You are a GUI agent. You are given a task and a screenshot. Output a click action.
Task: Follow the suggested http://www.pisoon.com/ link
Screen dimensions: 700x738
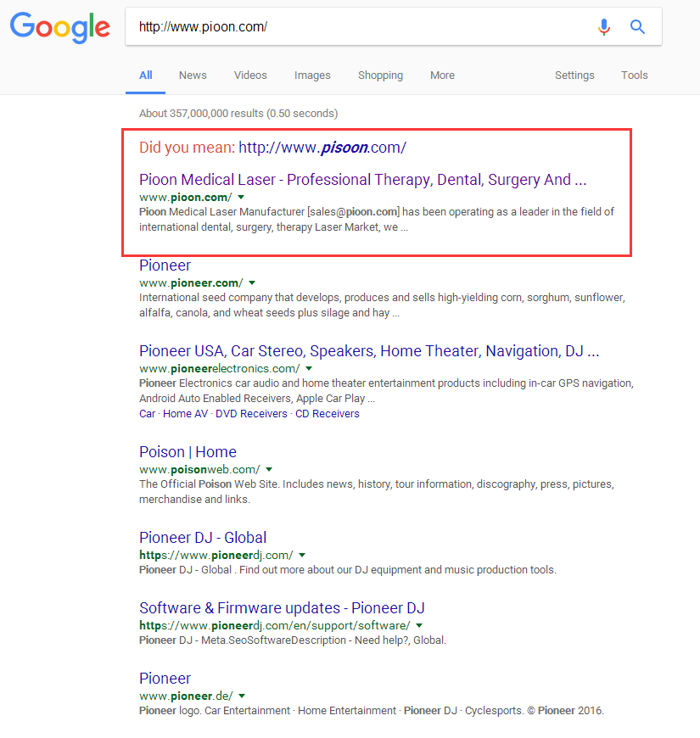pos(322,148)
